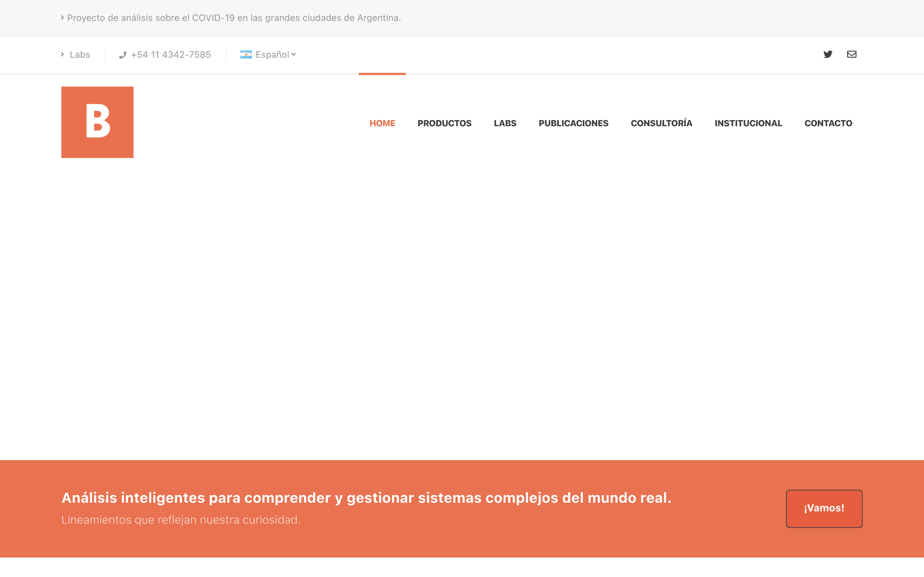Screen dimensions: 924x577
Task: Go to LABS in main navigation
Action: [505, 123]
